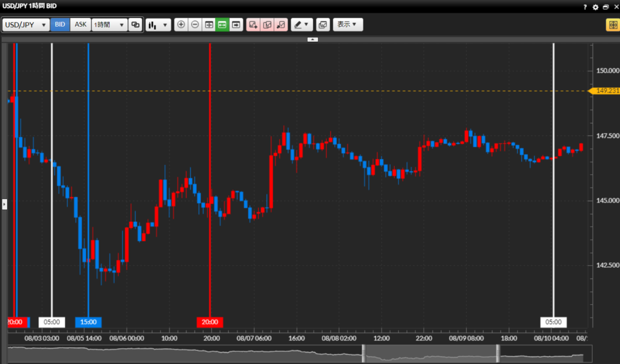Open the USD/JPY currency pair dropdown
620x364 pixels.
point(26,25)
